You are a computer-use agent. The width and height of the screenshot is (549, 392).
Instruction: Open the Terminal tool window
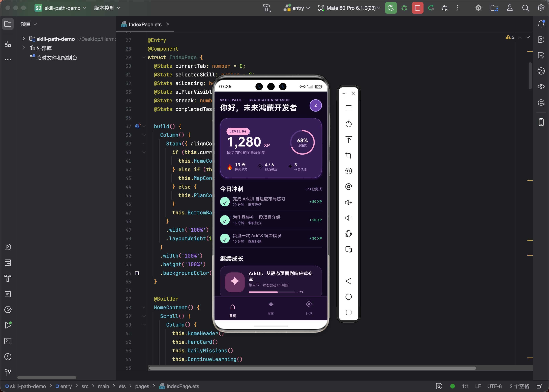(8, 341)
